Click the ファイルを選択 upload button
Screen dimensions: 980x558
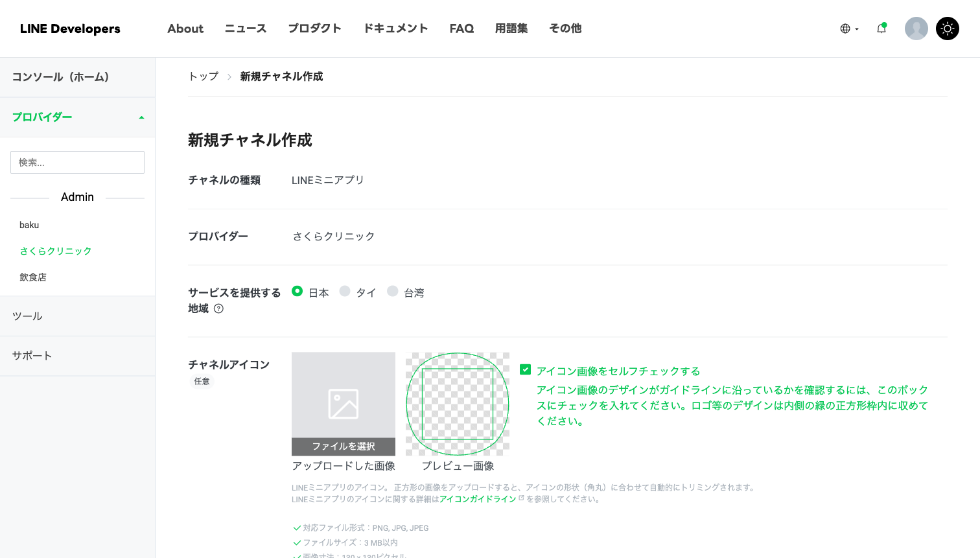[x=344, y=447]
